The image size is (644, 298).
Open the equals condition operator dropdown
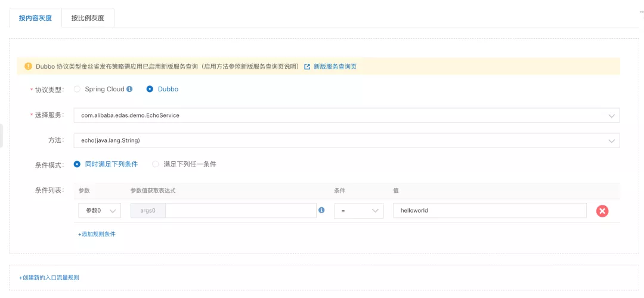tap(358, 211)
